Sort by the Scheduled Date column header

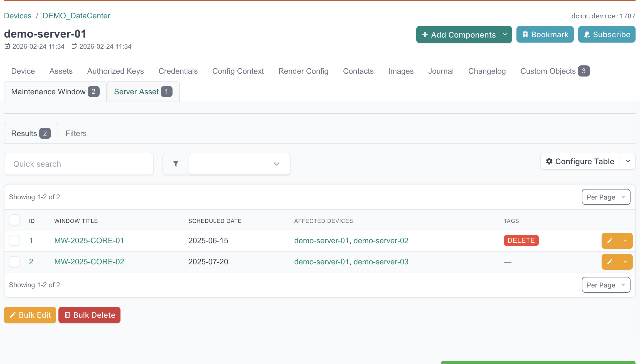(215, 221)
